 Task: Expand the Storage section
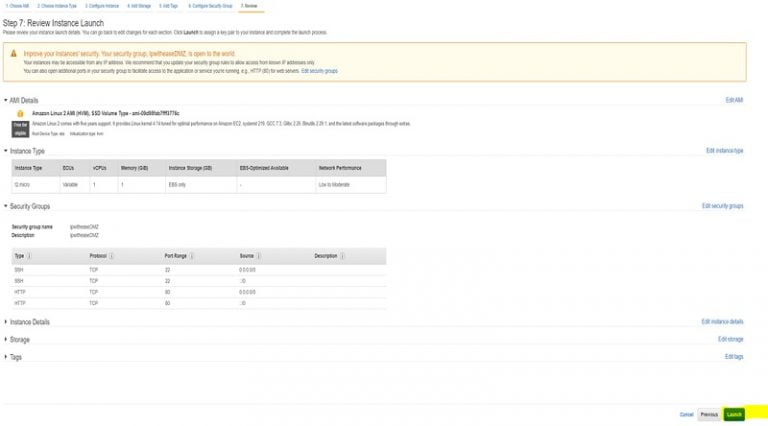click(x=6, y=339)
